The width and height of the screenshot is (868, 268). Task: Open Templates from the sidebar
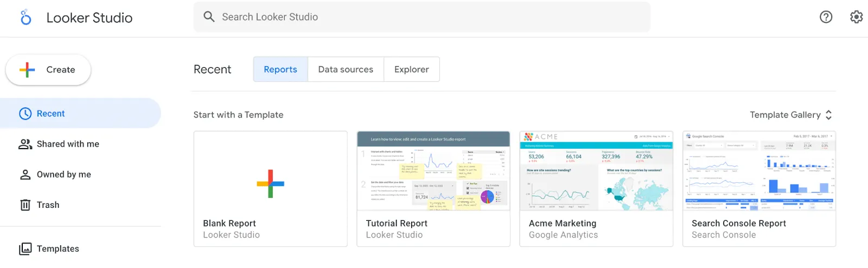[x=80, y=248]
